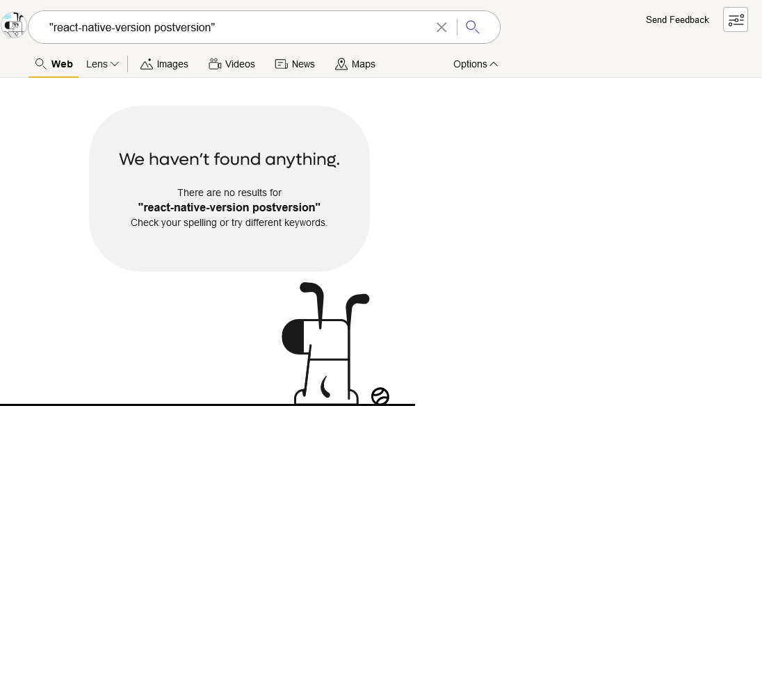Click the "There are no results for" line

(x=229, y=193)
